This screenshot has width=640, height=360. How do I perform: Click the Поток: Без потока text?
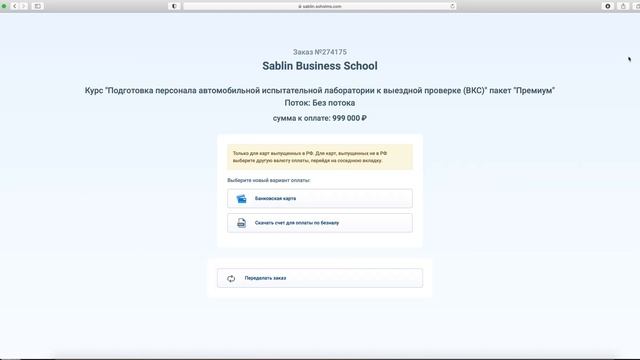coord(320,103)
